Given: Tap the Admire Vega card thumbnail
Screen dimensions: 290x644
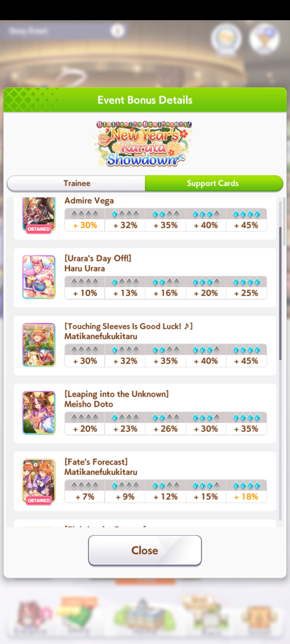Looking at the screenshot, I should 39,214.
